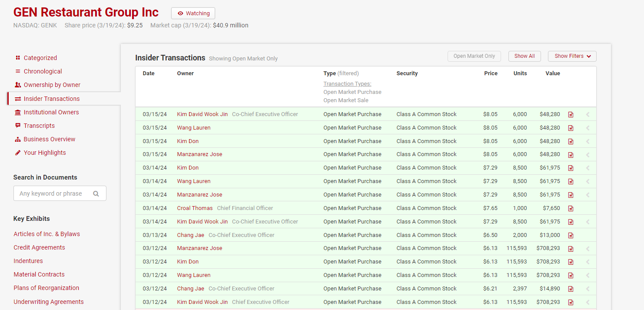Image resolution: width=644 pixels, height=310 pixels.
Task: Open Your Highlights section
Action: coord(45,153)
